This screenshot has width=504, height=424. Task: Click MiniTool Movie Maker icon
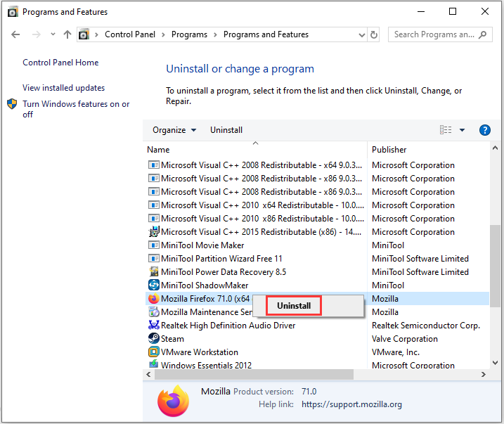tap(154, 245)
